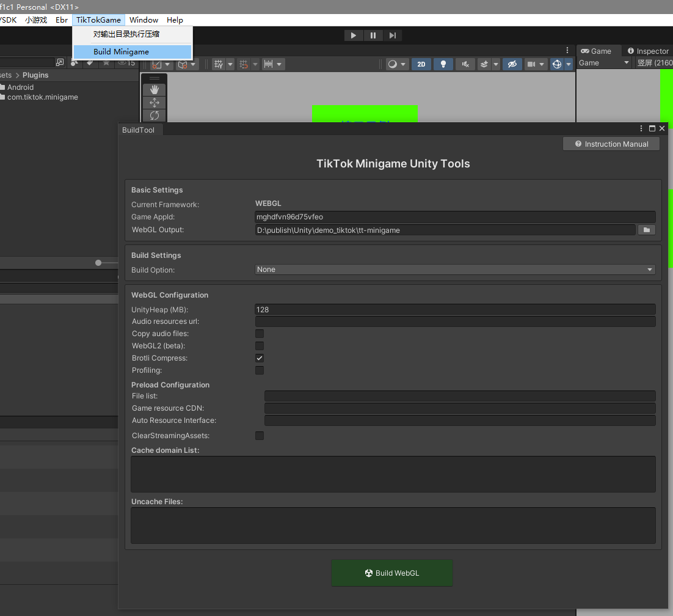This screenshot has height=616, width=673.
Task: Select the Rotate tool
Action: [154, 116]
